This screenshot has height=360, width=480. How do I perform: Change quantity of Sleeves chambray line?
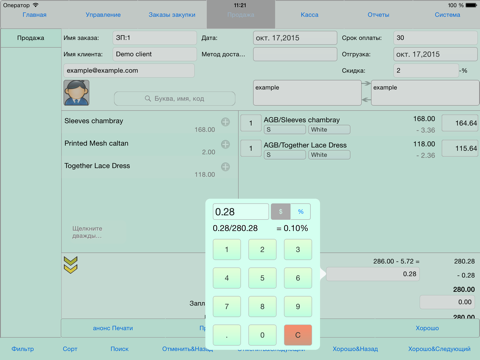coord(251,123)
